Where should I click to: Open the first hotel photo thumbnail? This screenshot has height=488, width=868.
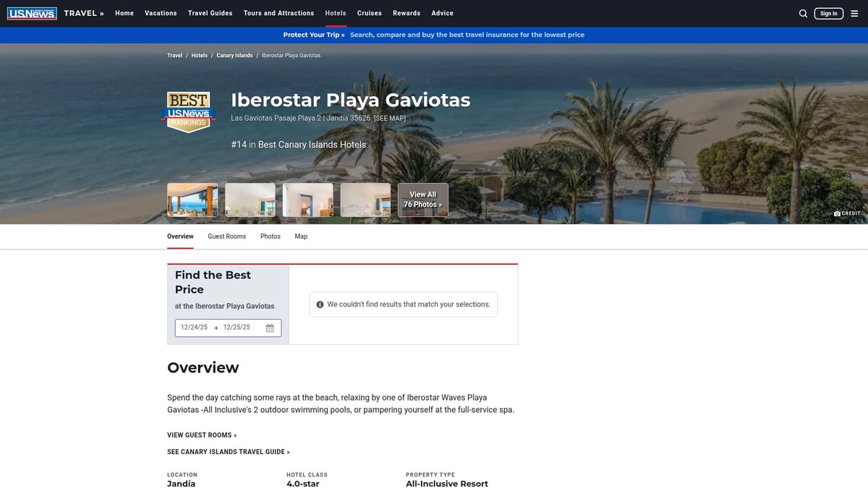click(x=192, y=199)
